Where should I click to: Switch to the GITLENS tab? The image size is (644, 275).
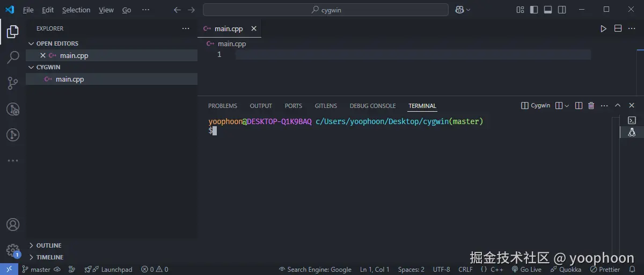[x=326, y=106]
